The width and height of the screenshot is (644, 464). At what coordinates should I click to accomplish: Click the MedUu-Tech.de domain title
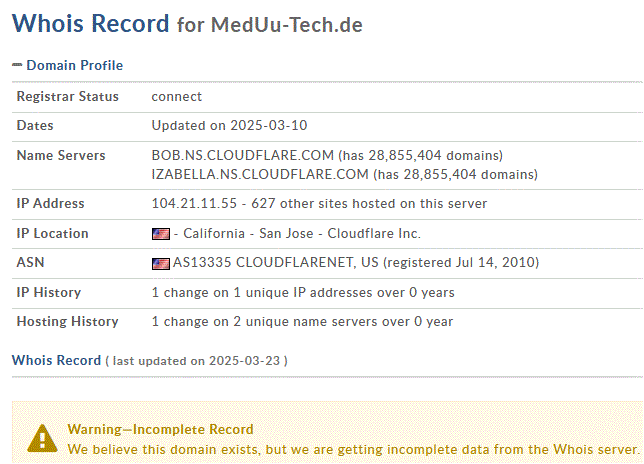[287, 25]
